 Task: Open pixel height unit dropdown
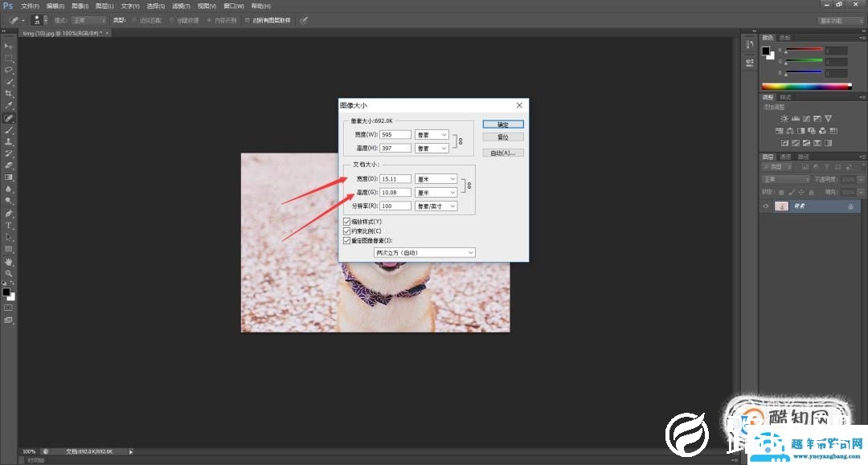(432, 149)
